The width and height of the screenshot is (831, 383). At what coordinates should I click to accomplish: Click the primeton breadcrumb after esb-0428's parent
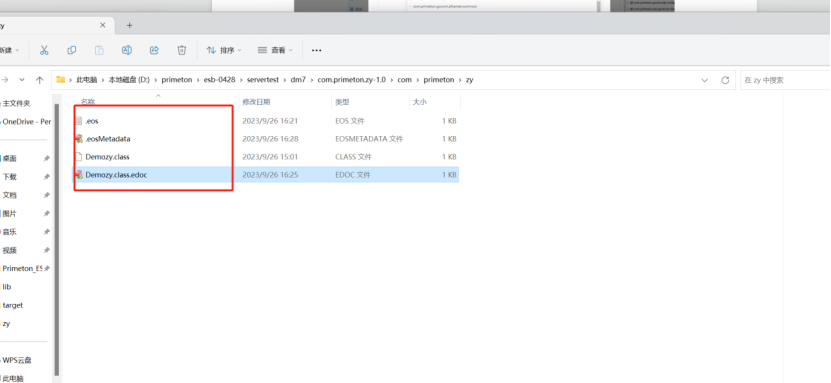pos(177,80)
